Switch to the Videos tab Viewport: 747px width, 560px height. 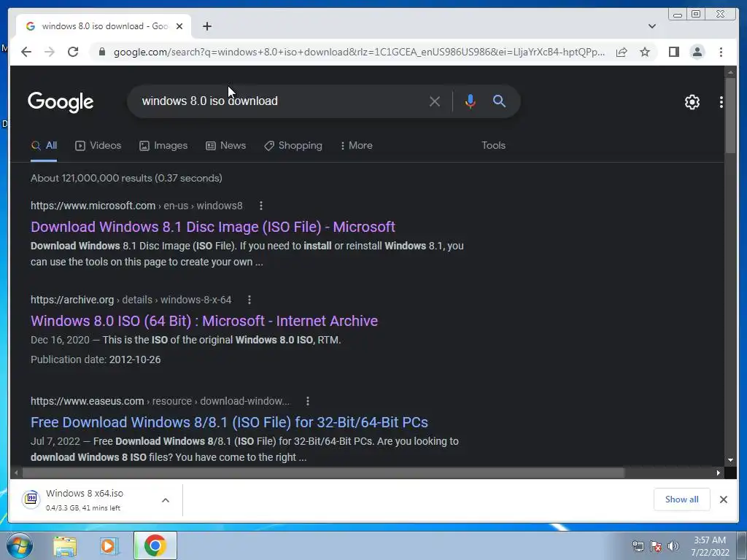(98, 146)
